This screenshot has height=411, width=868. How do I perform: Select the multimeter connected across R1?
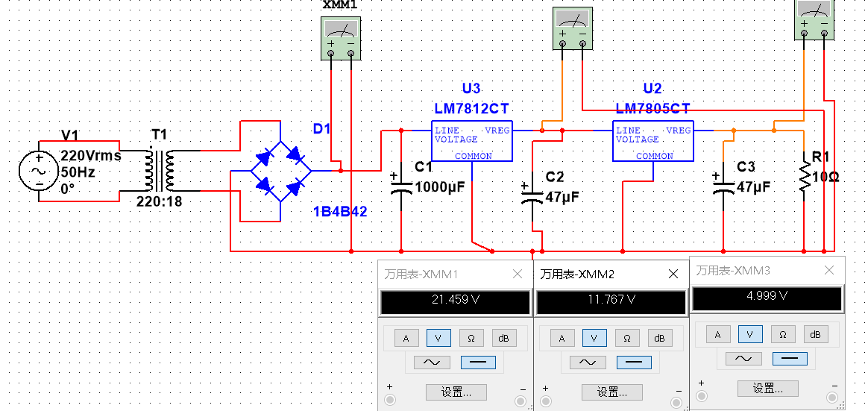(814, 19)
